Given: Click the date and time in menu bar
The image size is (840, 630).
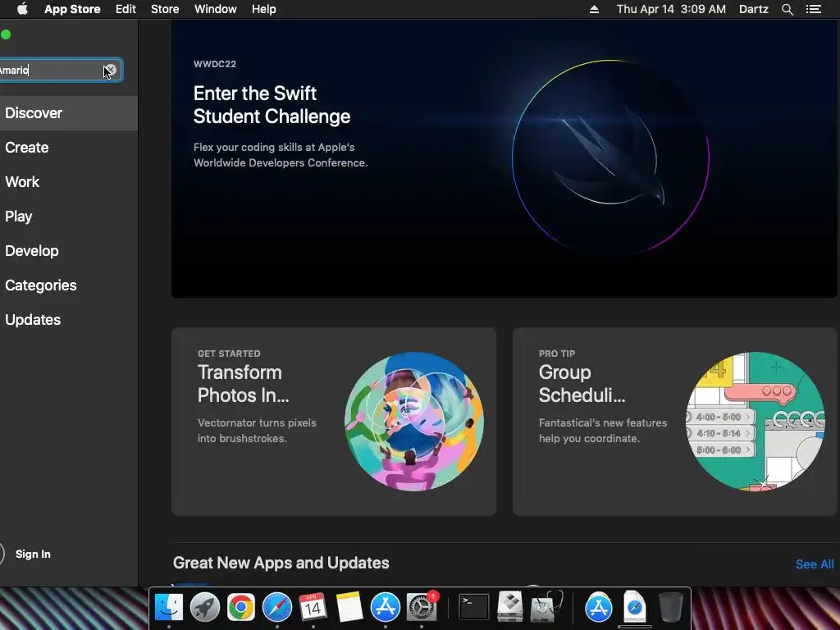Looking at the screenshot, I should point(671,9).
